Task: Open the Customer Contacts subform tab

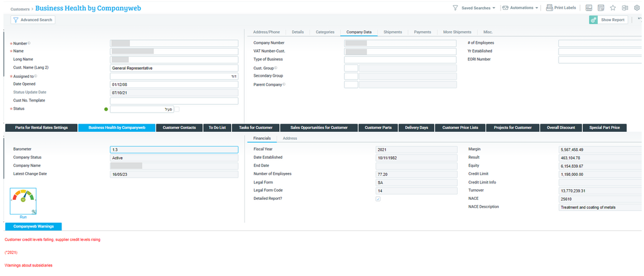Action: (x=179, y=128)
